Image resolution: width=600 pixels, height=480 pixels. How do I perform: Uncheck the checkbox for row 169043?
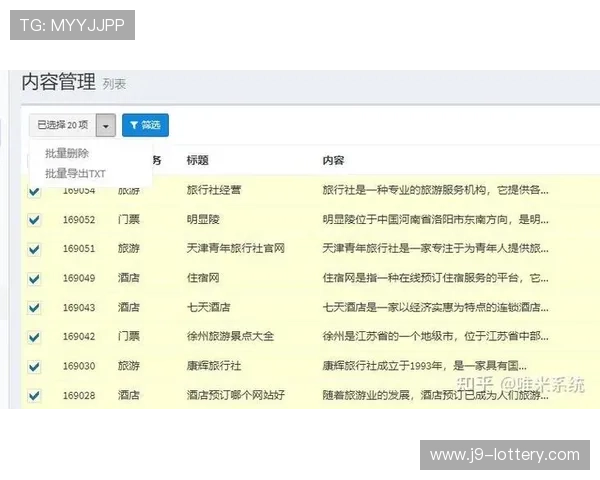click(34, 308)
